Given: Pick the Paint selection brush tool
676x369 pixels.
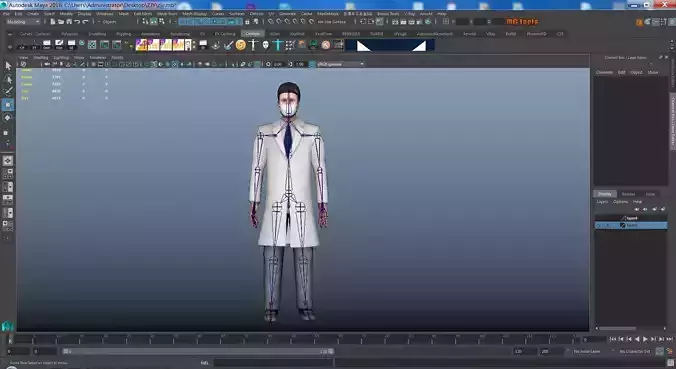Looking at the screenshot, I should (8, 91).
